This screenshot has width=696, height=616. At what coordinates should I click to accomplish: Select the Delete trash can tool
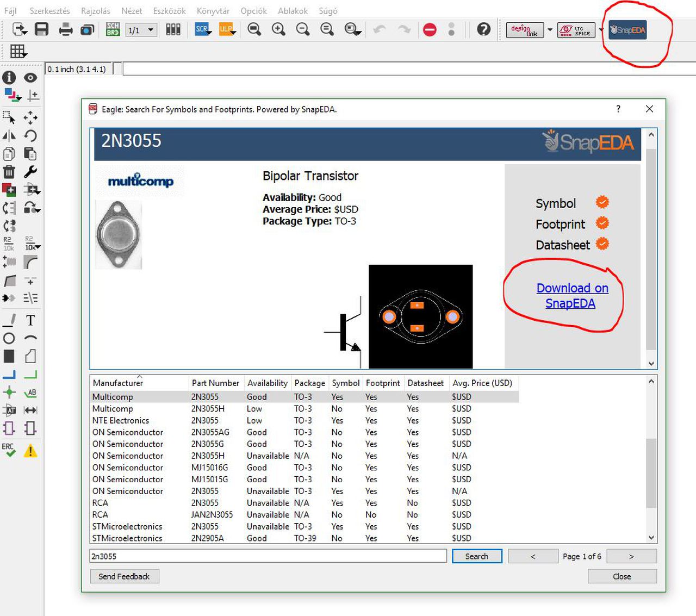[9, 172]
